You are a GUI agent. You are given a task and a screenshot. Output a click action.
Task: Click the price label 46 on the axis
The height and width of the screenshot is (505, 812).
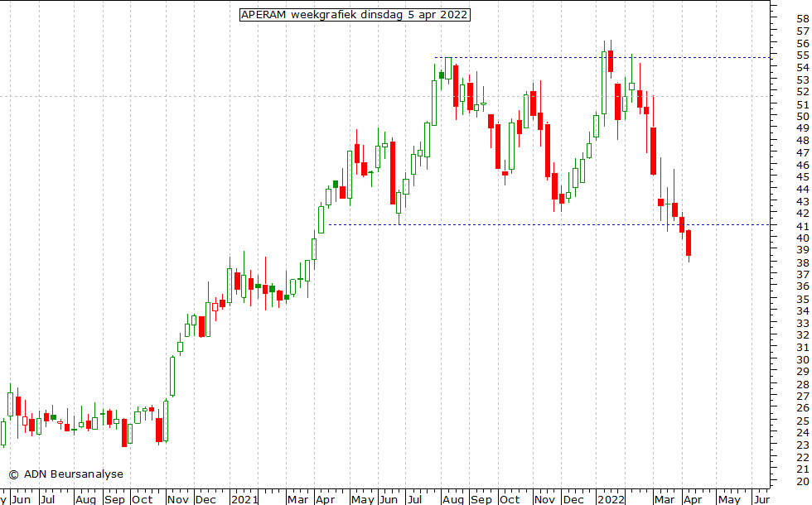[x=803, y=165]
